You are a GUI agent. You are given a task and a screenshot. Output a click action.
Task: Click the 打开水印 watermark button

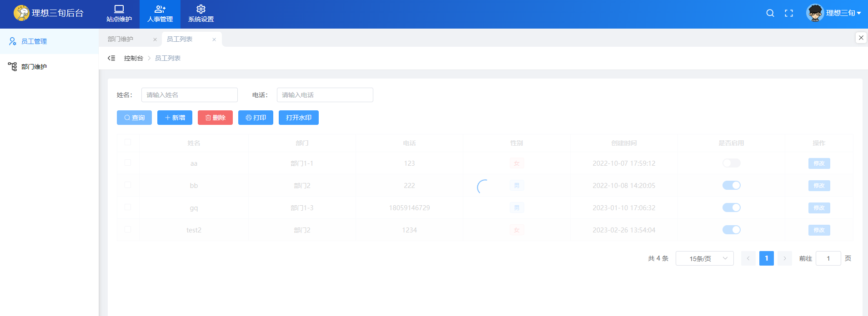298,118
